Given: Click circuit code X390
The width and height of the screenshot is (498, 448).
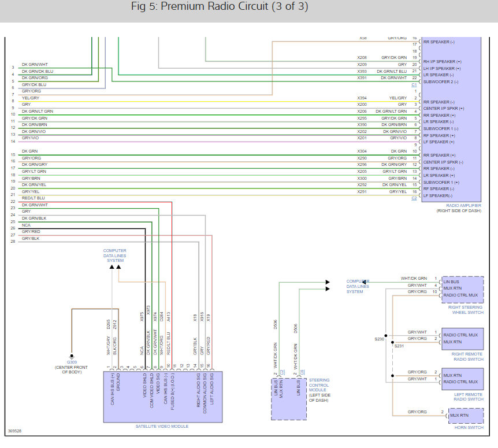Looking at the screenshot, I should [x=362, y=124].
